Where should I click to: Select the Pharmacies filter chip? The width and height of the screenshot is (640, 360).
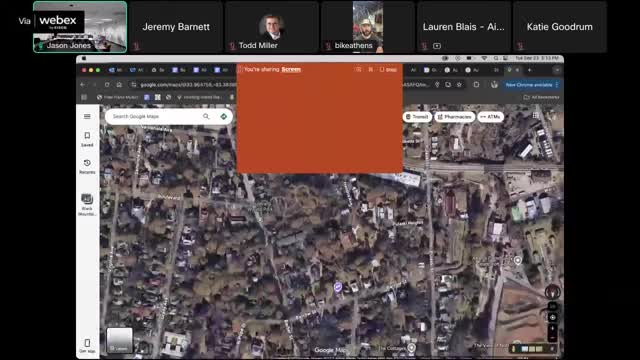[x=454, y=117]
